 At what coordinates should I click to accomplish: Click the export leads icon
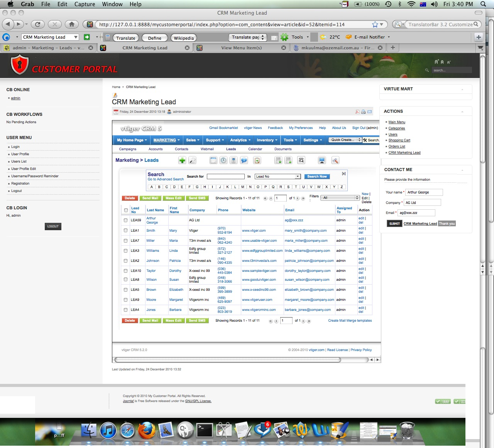coord(288,160)
